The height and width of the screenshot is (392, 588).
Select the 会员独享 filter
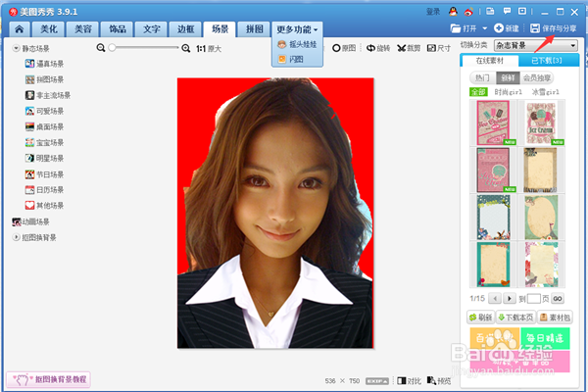tap(537, 77)
